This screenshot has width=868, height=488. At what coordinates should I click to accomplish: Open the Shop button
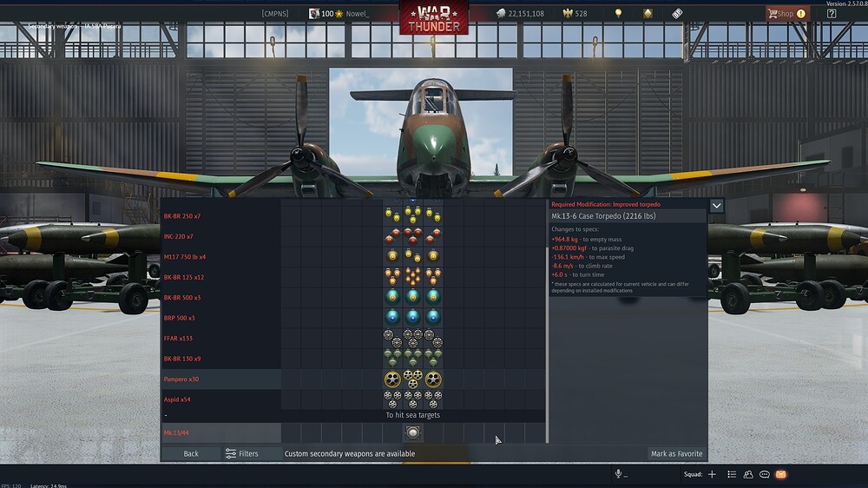[787, 13]
